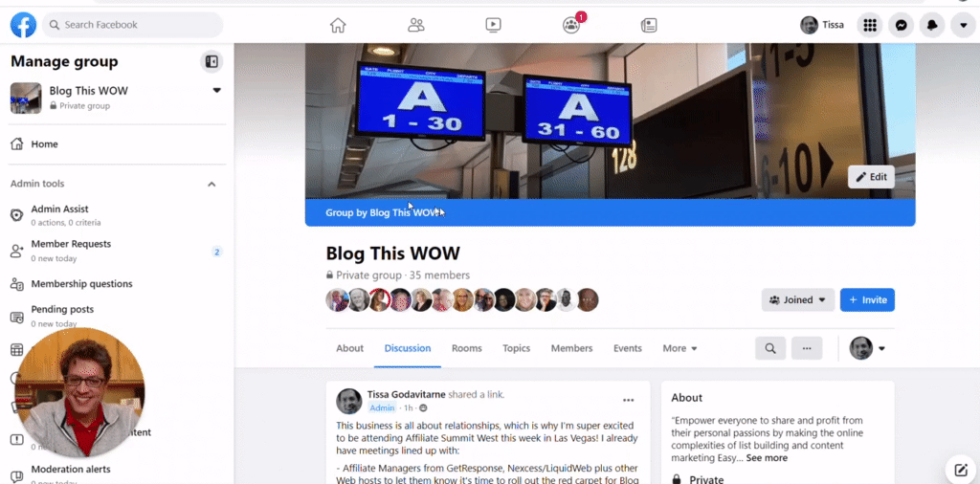Open the Account dropdown arrow
Screen dimensions: 980x484
click(963, 25)
